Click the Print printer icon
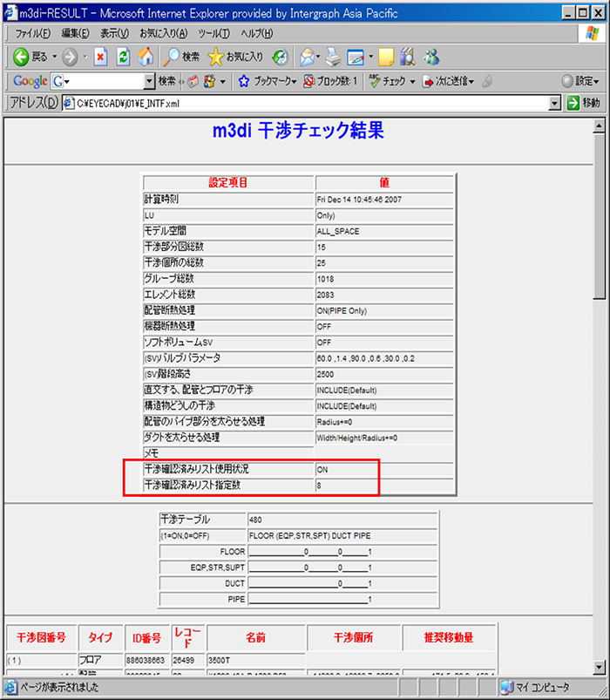Image resolution: width=610 pixels, height=700 pixels. coord(333,57)
